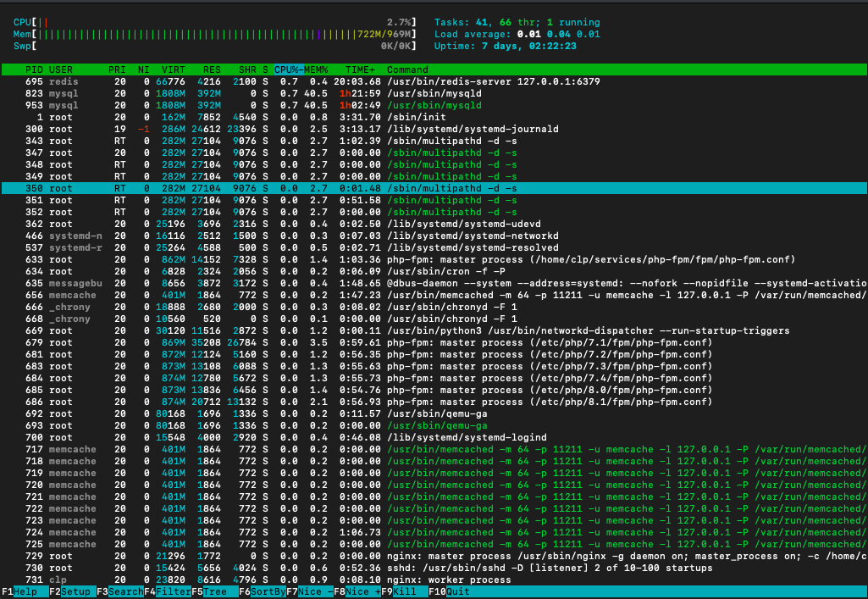868x599 pixels.
Task: Start F3 Search from the footer
Action: (120, 592)
